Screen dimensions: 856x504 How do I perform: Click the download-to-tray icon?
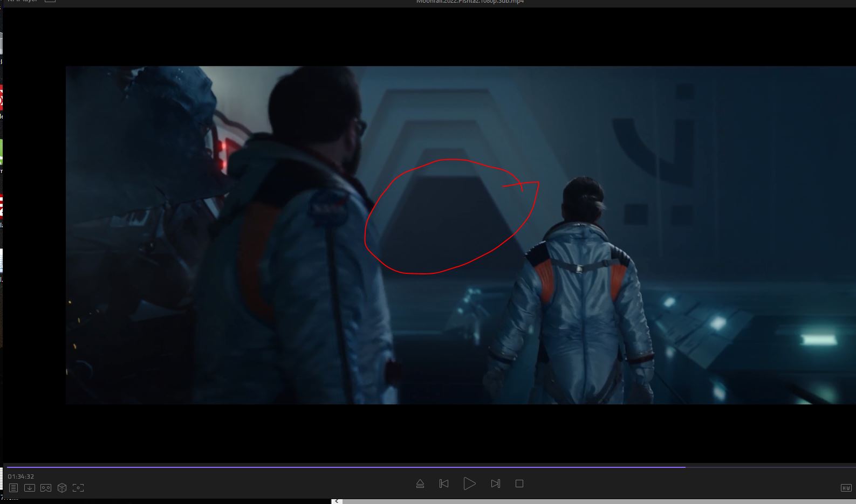[x=30, y=488]
